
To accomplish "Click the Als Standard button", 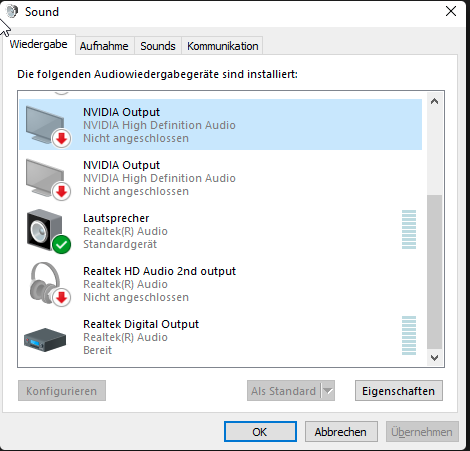I will point(283,391).
